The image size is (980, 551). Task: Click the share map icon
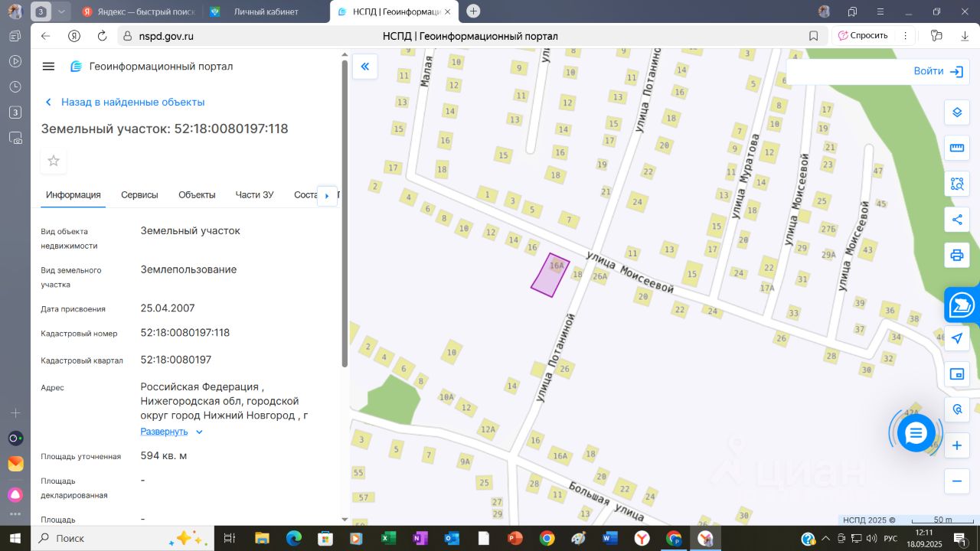pos(956,220)
